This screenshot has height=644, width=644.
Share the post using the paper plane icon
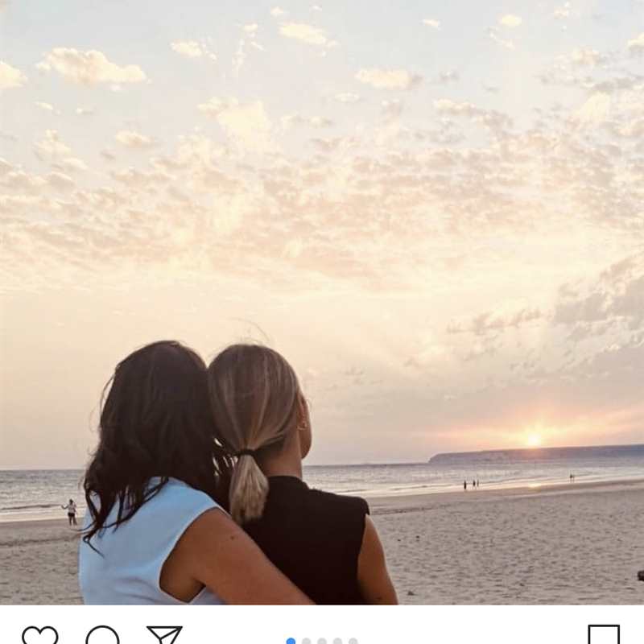[x=164, y=635]
